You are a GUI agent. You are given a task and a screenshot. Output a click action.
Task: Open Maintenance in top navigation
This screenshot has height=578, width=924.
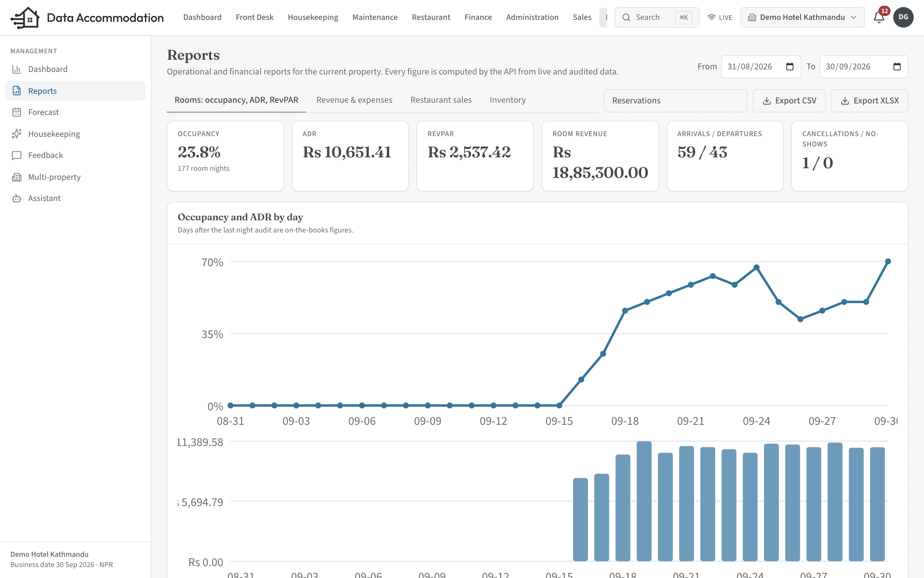point(374,17)
